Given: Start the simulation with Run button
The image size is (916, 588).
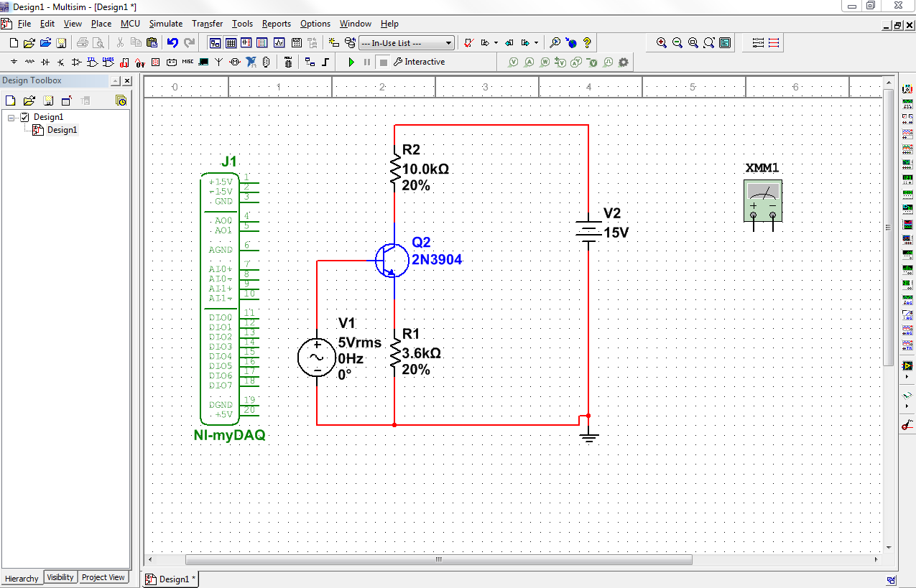Looking at the screenshot, I should pyautogui.click(x=351, y=62).
